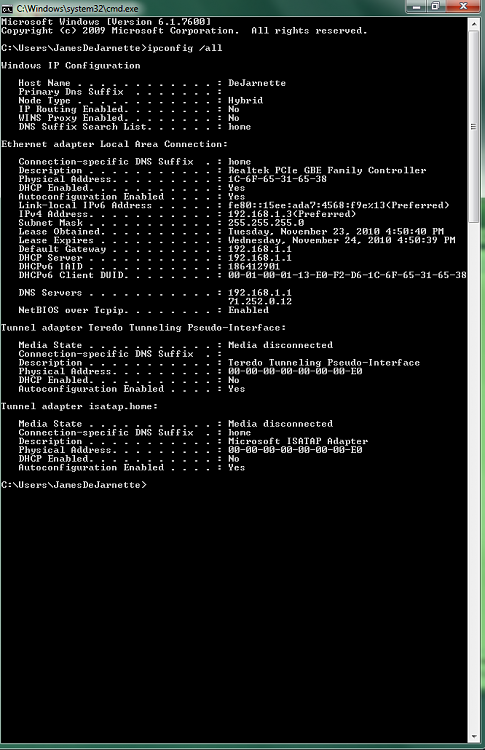
Task: Click the scrollbar down arrow
Action: point(474,736)
